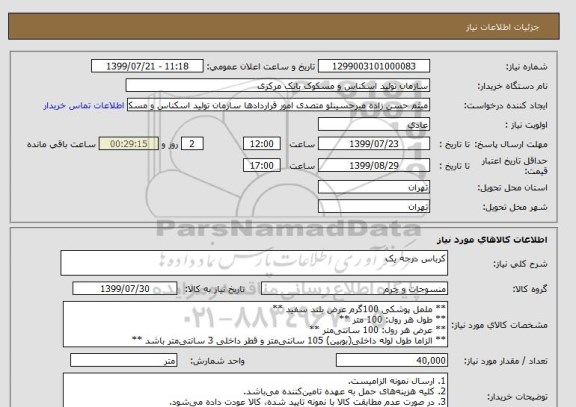Screen dimensions: 576x407
Task: Click the quantity field showing 40,000
Action: (x=392, y=360)
